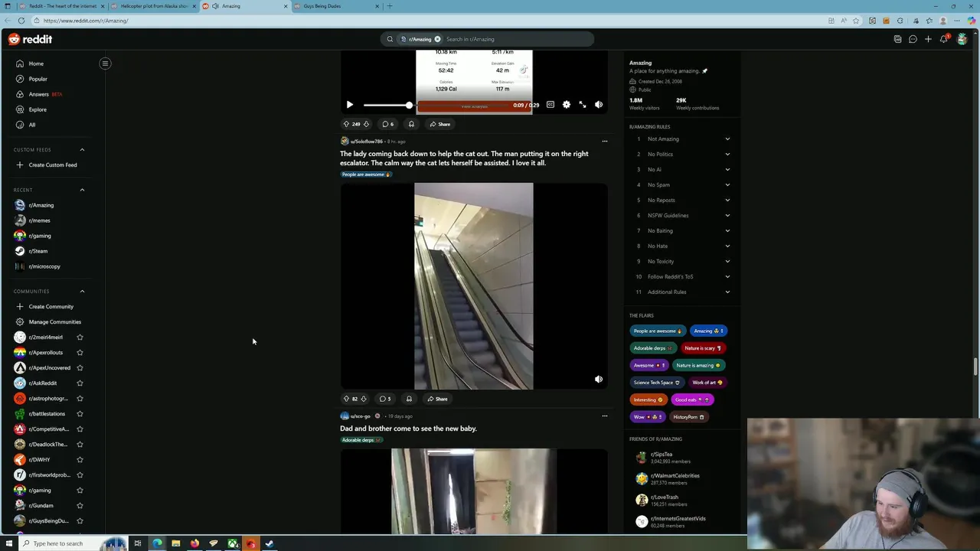
Task: Open the advertise icon in header
Action: [897, 39]
